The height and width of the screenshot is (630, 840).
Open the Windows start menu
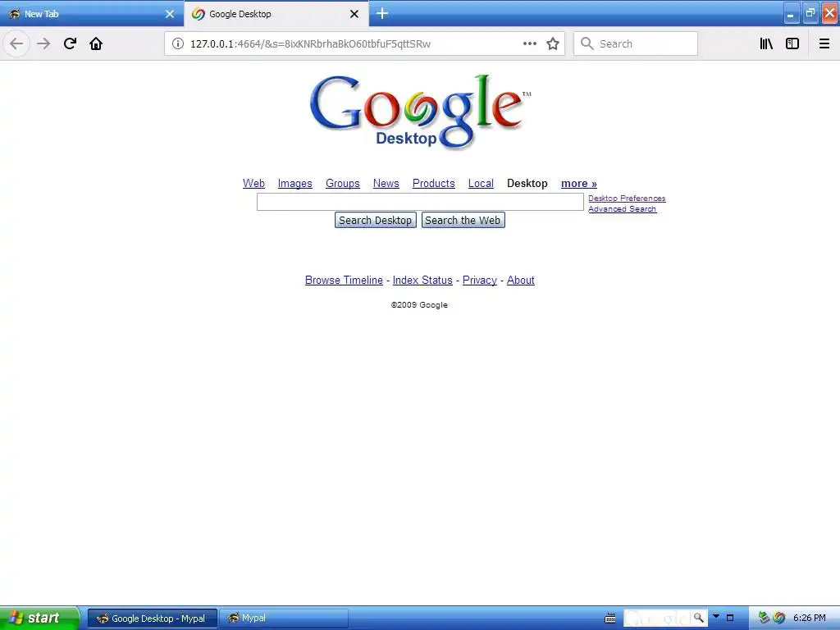click(39, 618)
